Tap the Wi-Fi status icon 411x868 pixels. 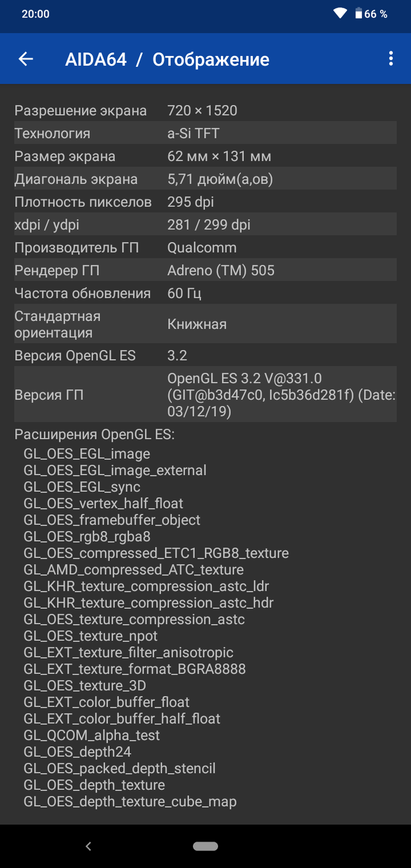[x=340, y=14]
